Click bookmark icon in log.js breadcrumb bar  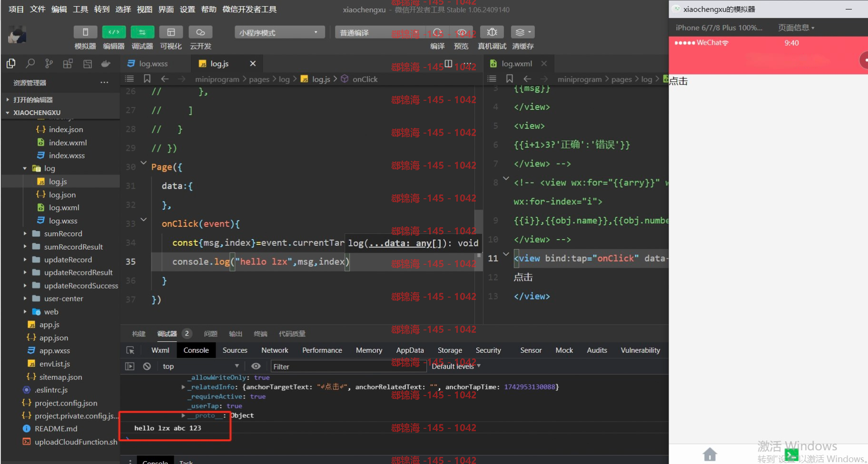pos(147,79)
